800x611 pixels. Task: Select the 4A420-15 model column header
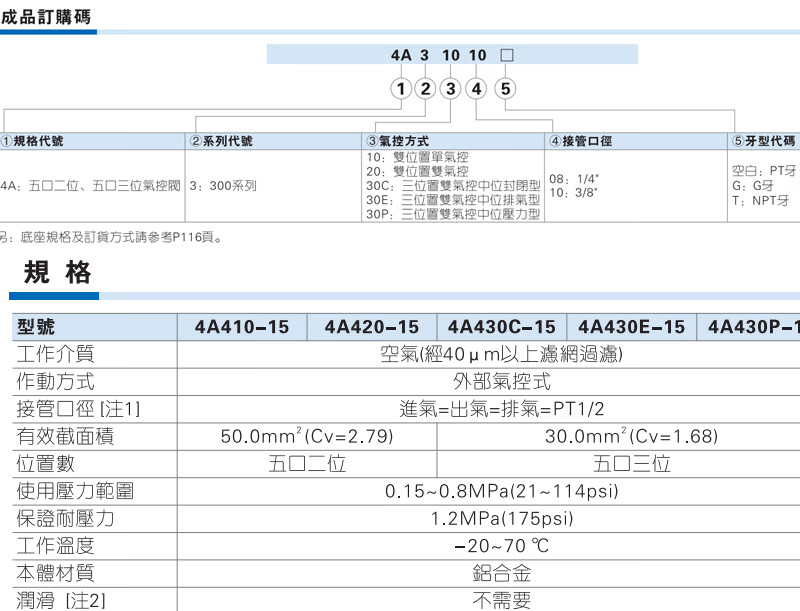(371, 328)
